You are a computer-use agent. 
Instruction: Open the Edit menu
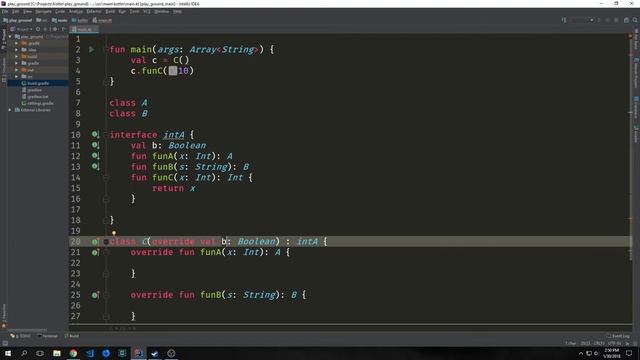tap(16, 11)
